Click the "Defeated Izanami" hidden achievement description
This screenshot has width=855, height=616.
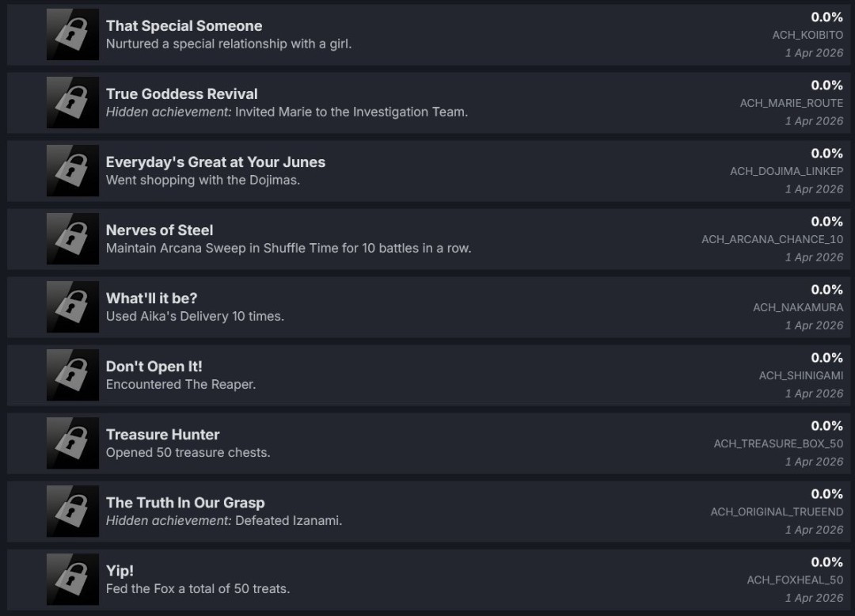288,520
